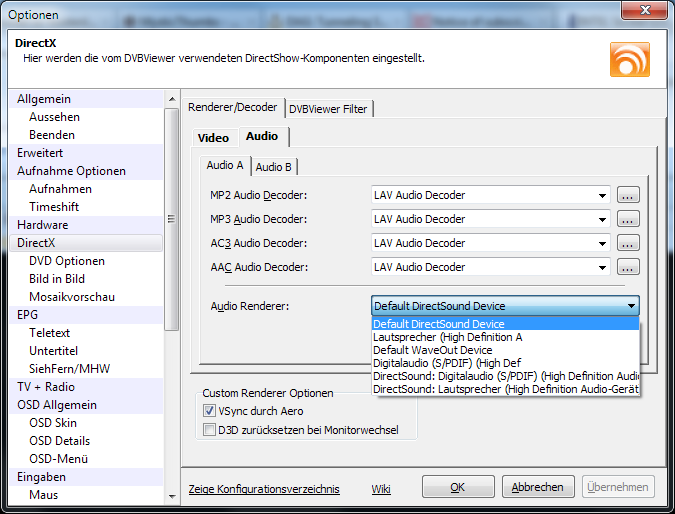Viewport: 675px width, 514px height.
Task: Click sidebar scrollbar down arrow
Action: click(172, 496)
